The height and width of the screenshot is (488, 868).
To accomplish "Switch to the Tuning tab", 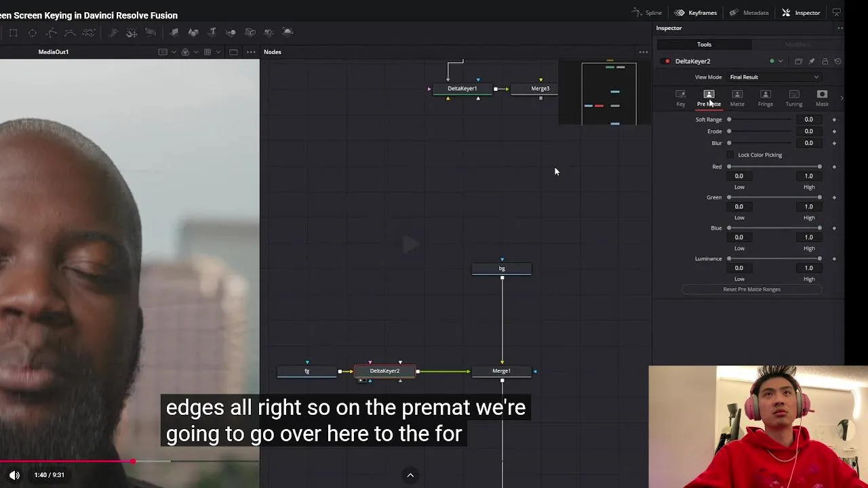I will pos(794,99).
